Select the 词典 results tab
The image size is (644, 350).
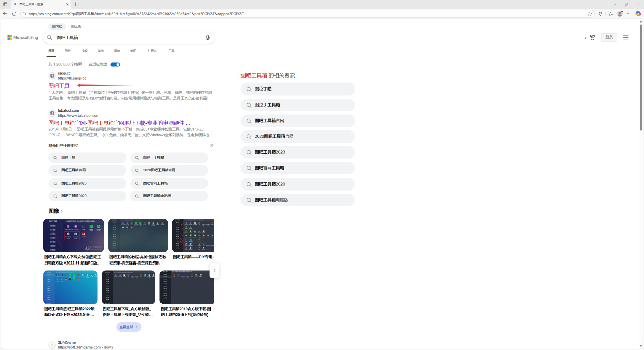[117, 51]
